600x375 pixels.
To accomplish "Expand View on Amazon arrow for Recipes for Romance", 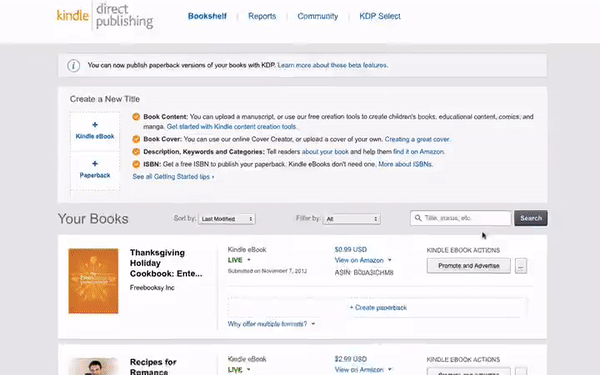I will coord(390,369).
